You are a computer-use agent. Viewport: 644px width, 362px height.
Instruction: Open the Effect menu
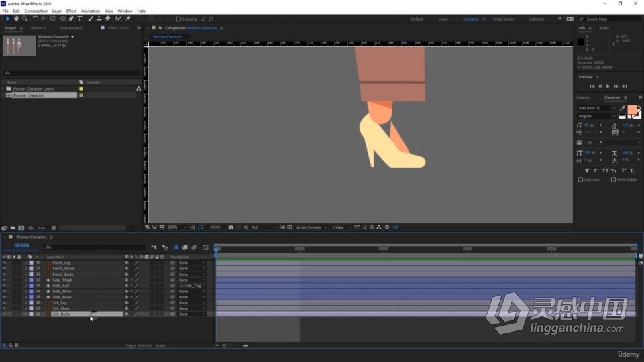pyautogui.click(x=71, y=11)
